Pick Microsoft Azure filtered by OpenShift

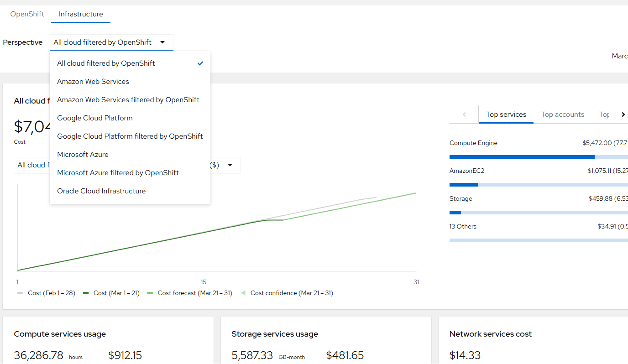point(130,173)
